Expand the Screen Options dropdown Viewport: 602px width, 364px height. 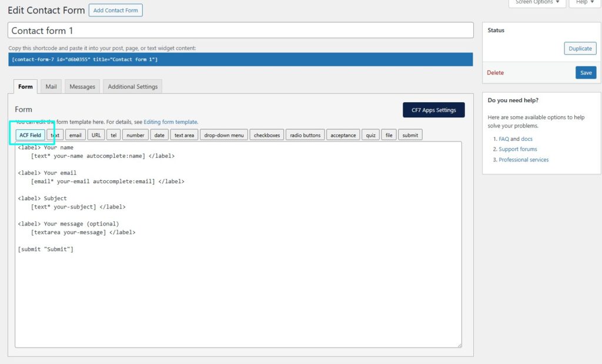click(x=537, y=2)
